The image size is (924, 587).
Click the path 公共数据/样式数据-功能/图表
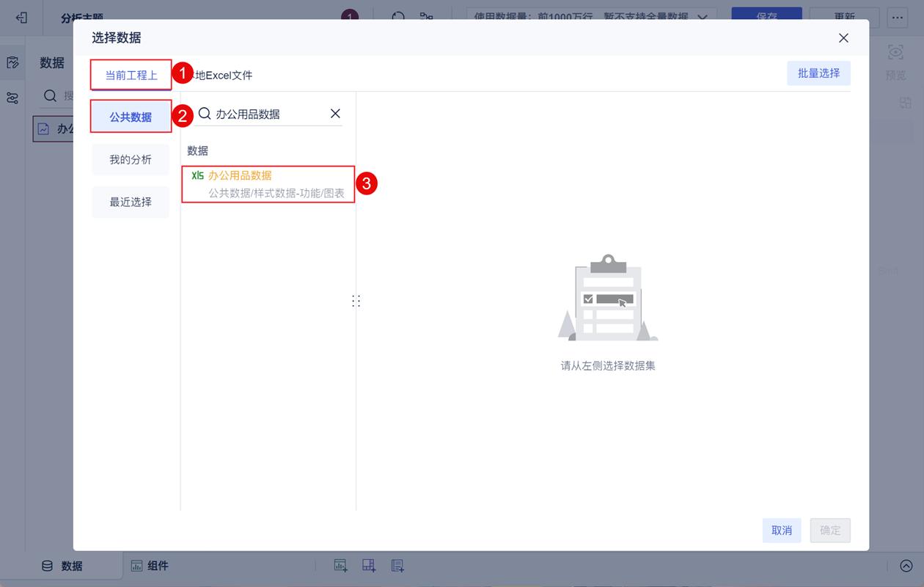click(x=276, y=193)
